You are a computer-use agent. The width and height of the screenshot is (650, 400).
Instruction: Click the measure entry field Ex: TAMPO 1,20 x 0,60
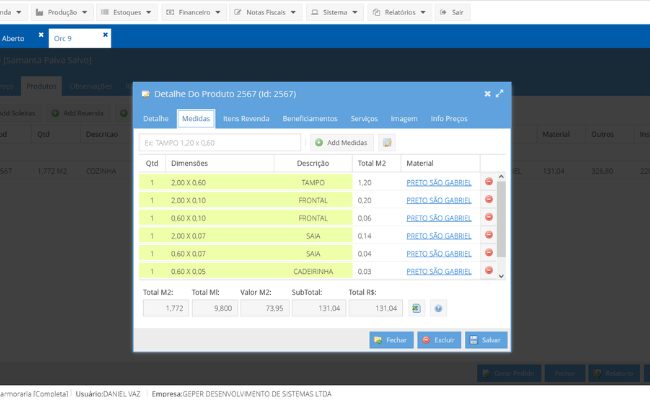coord(220,143)
